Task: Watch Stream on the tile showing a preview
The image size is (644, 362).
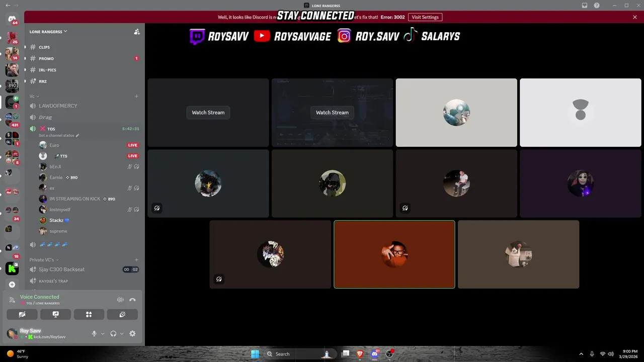Action: tap(332, 113)
